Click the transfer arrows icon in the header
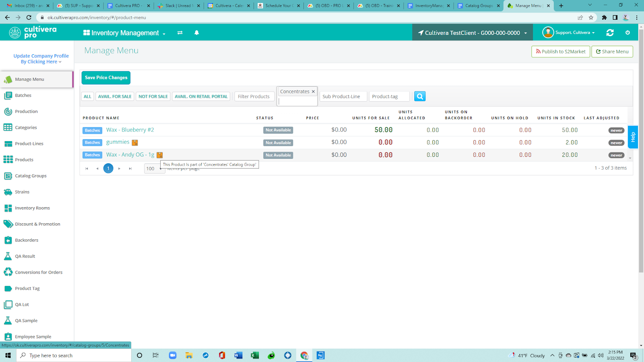Image resolution: width=644 pixels, height=362 pixels. 180,33
